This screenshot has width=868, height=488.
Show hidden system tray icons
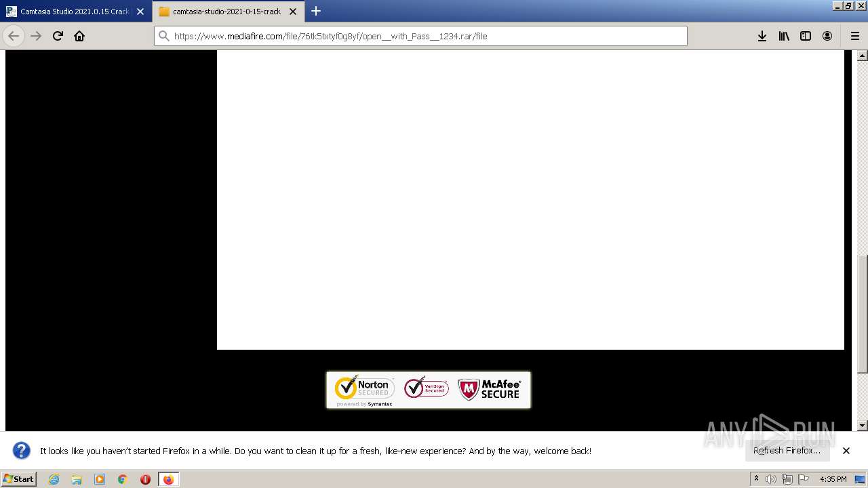click(756, 479)
